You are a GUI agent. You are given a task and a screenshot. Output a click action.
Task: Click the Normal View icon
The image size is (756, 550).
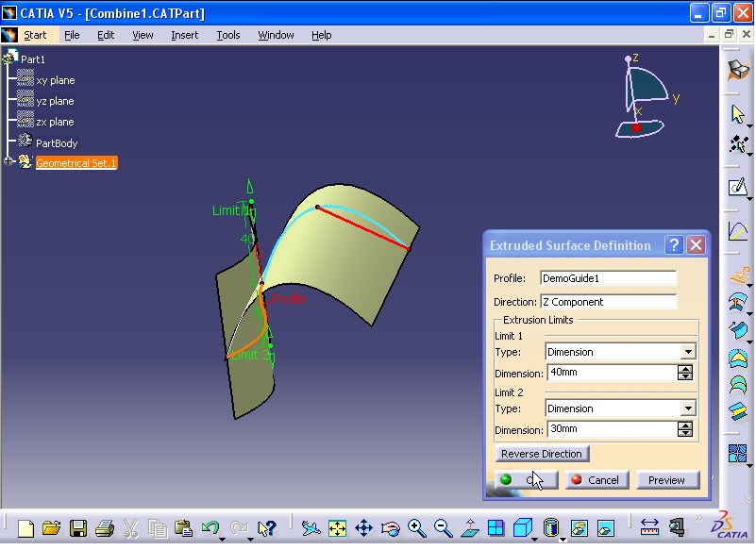tap(470, 528)
